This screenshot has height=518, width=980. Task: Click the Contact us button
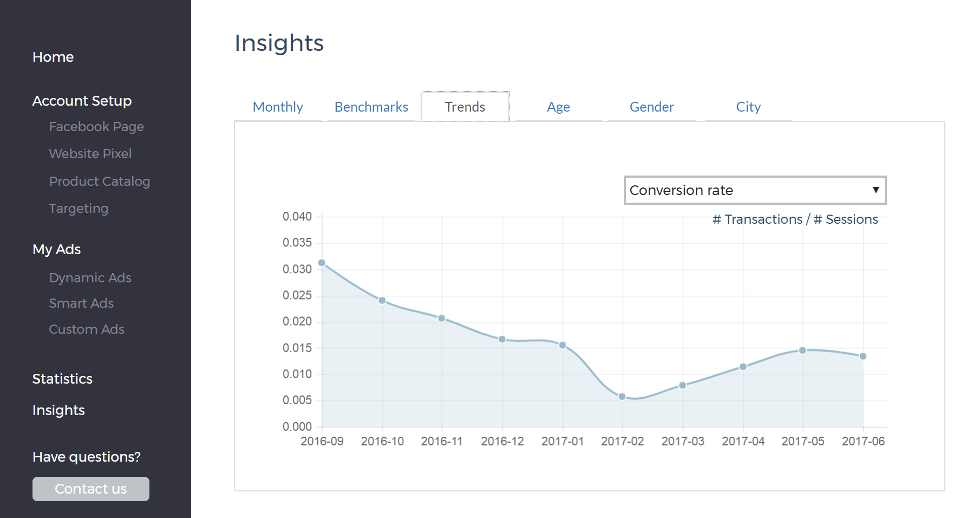click(91, 489)
